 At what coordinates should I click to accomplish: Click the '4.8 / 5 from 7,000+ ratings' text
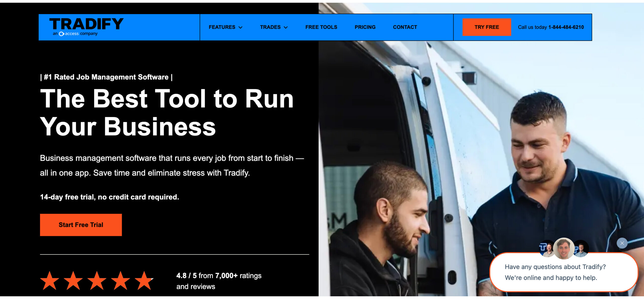pyautogui.click(x=219, y=276)
